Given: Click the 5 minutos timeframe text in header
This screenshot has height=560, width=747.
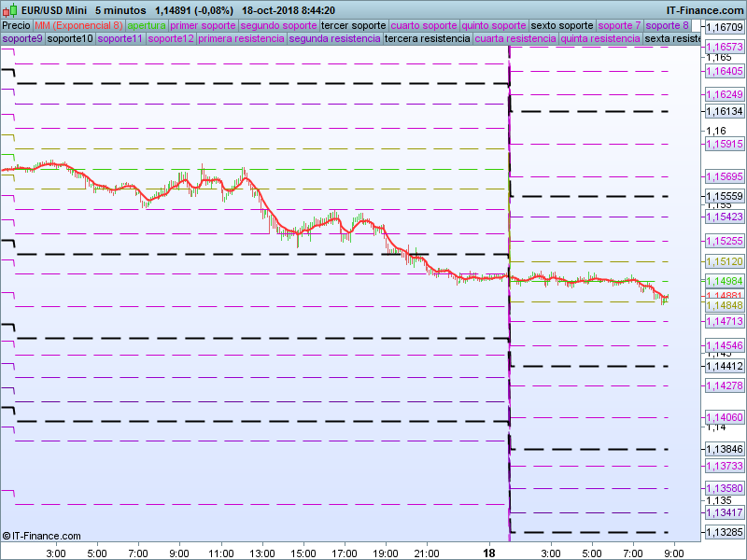Looking at the screenshot, I should coord(120,10).
